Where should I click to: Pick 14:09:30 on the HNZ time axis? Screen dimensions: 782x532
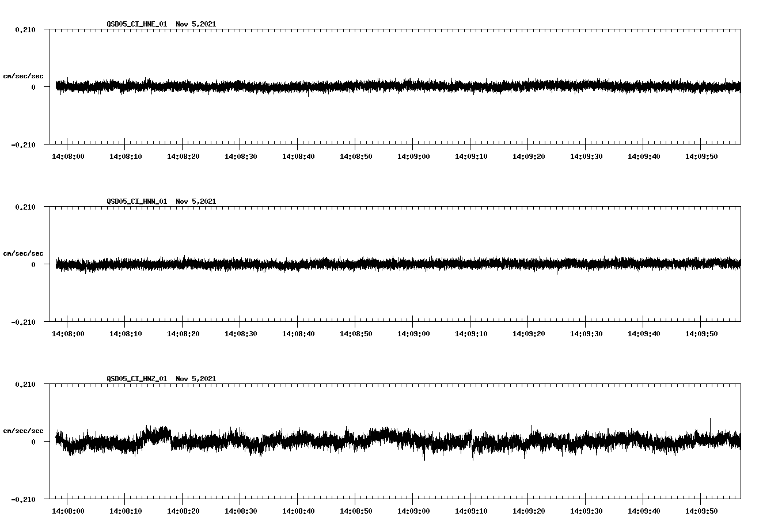[586, 511]
